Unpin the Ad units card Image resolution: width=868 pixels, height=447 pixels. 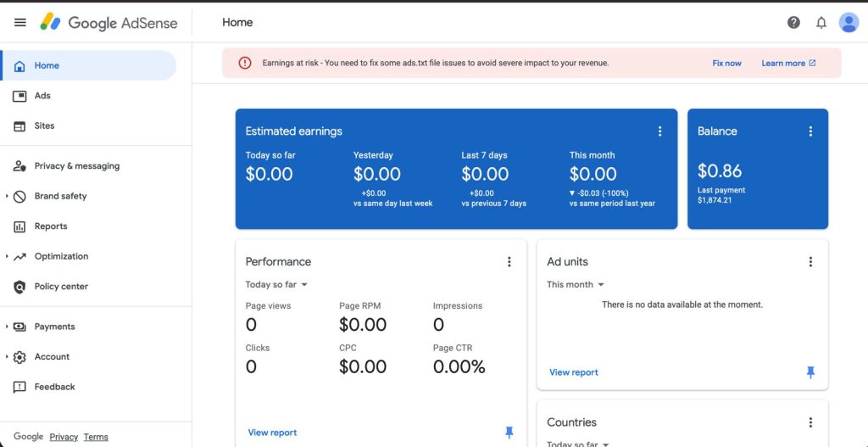tap(810, 372)
